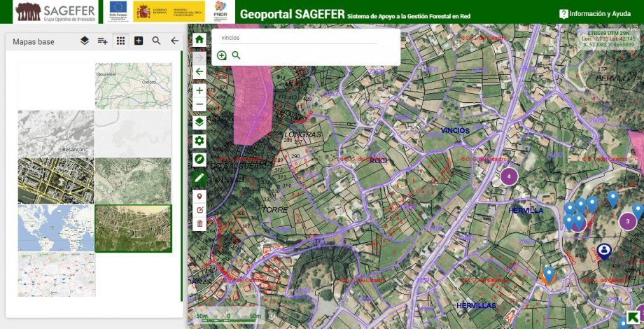
Task: Activate the compass navigation tool
Action: 199,160
